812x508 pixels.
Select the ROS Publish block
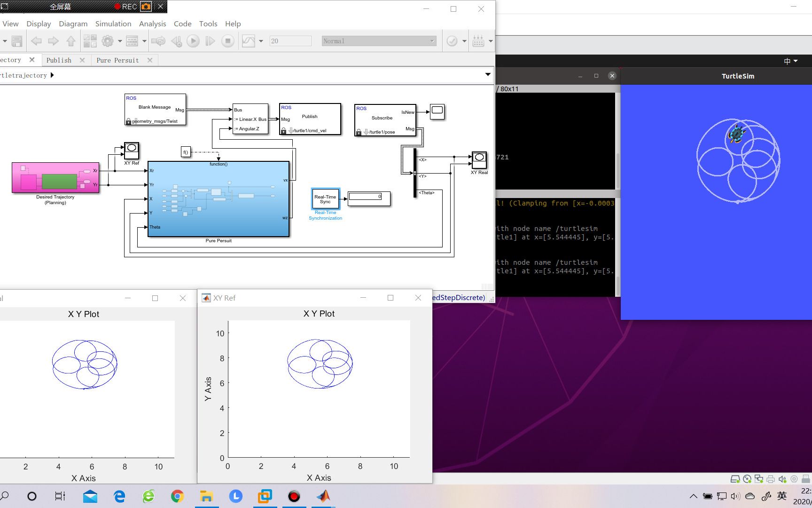pyautogui.click(x=310, y=119)
